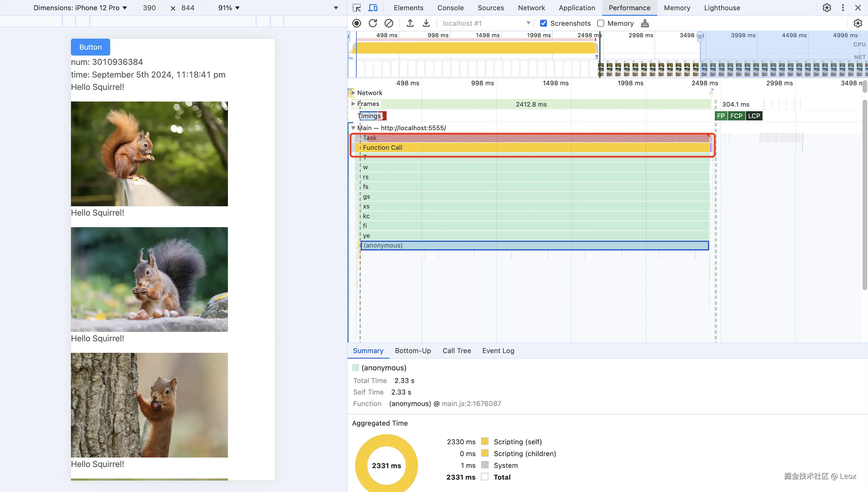Screen dimensions: 868x492
Task: Switch to the Bottom-Up tab
Action: (412, 351)
